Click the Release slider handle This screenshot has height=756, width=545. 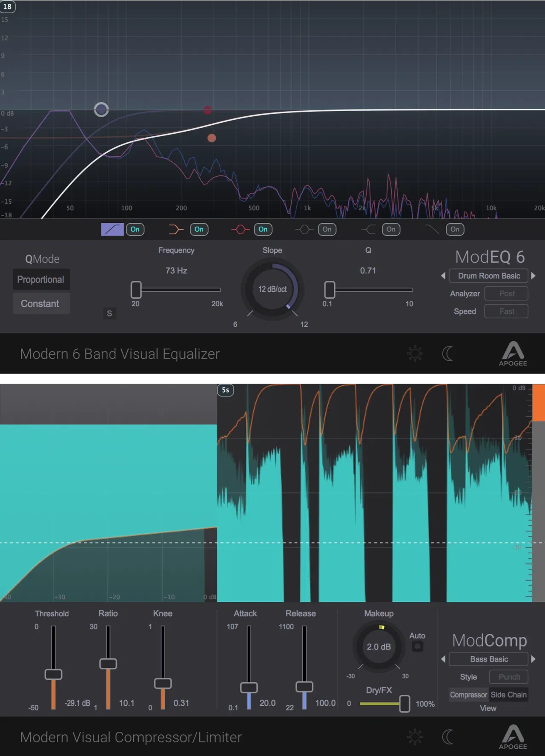(x=304, y=687)
